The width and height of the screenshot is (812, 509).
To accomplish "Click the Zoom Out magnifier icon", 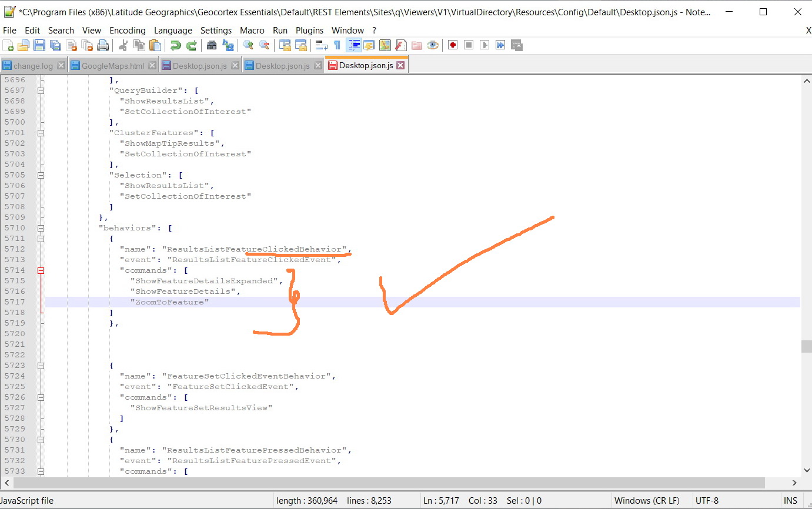I will pos(264,45).
